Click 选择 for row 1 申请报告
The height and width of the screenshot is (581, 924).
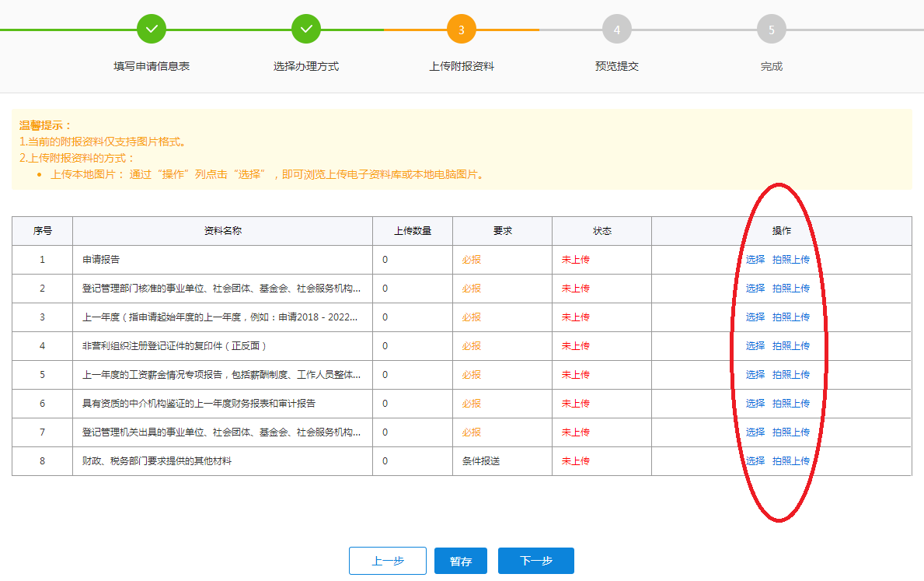point(755,260)
